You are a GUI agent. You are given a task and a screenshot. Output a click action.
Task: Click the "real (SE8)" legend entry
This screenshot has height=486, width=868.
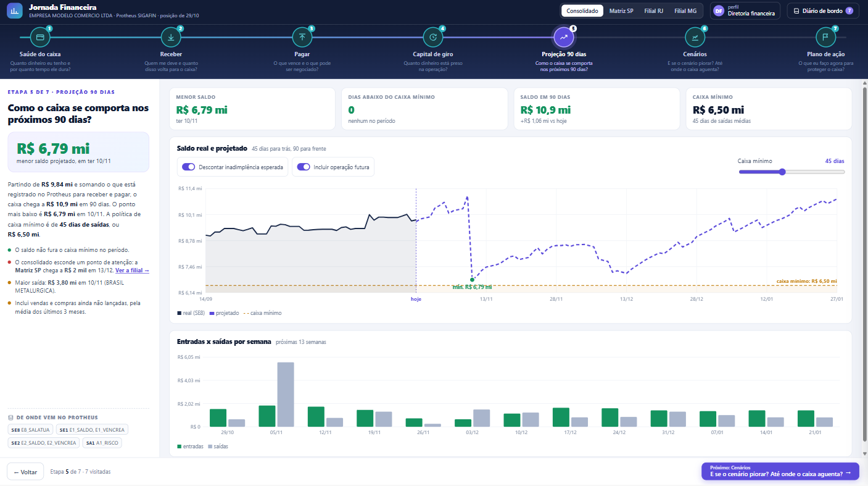click(x=191, y=313)
